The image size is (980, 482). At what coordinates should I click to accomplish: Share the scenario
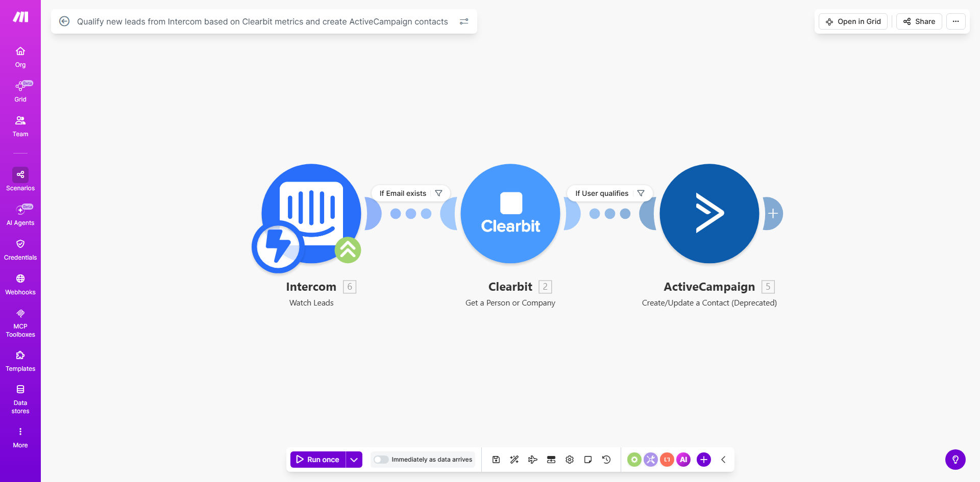(919, 21)
